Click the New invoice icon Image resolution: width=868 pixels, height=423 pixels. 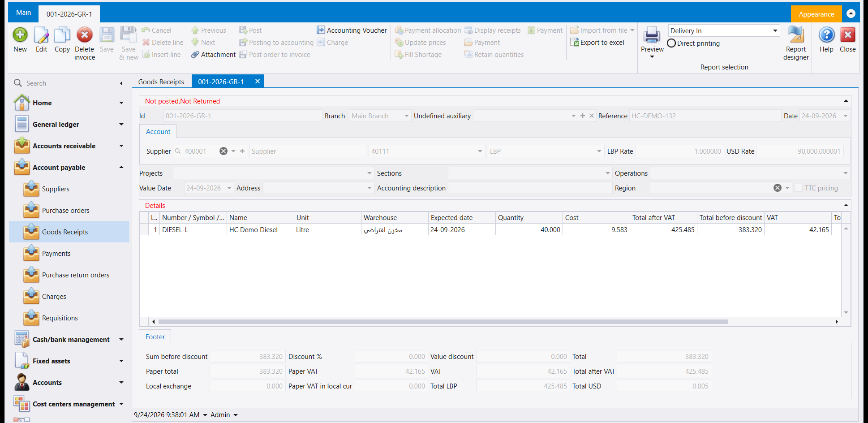click(x=20, y=35)
